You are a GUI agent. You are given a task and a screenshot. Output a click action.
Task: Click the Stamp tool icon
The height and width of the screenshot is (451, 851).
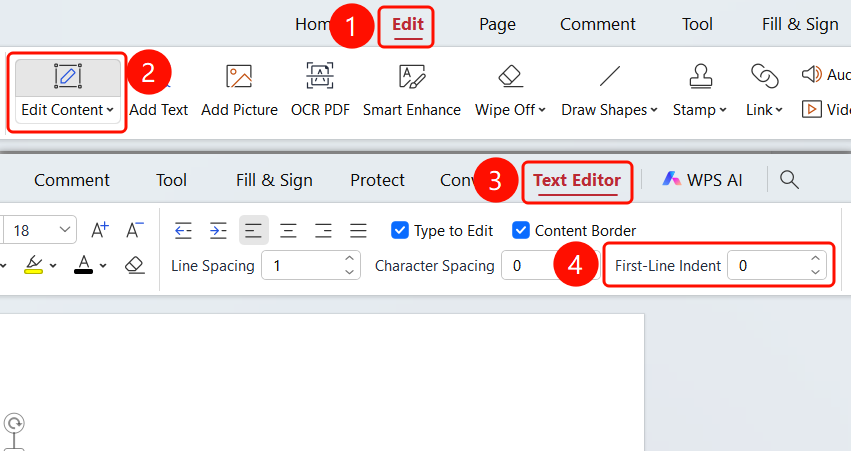pyautogui.click(x=701, y=76)
